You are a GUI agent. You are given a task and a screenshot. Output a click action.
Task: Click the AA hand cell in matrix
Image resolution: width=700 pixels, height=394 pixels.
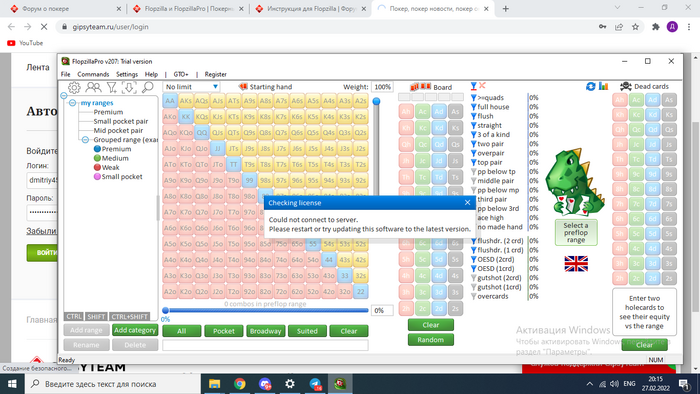click(x=170, y=100)
